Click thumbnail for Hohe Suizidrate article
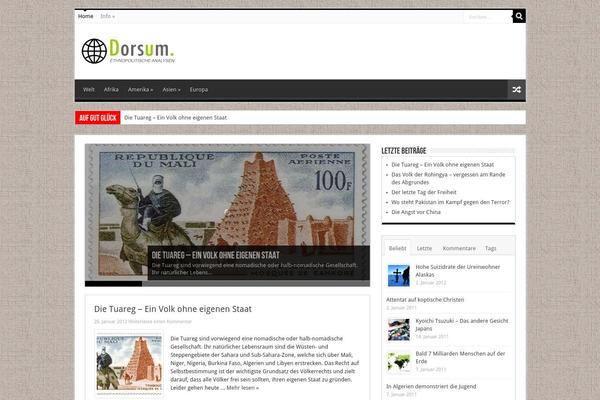 pyautogui.click(x=398, y=275)
